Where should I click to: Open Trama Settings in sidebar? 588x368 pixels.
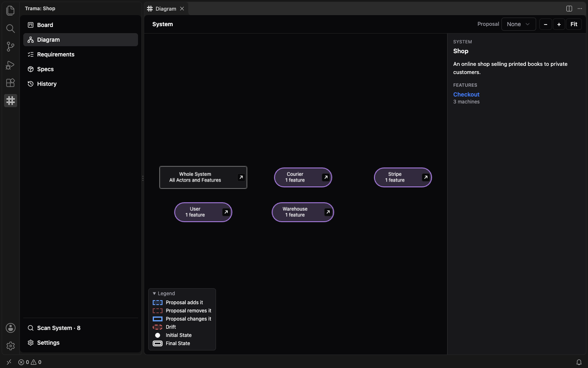tap(80, 343)
